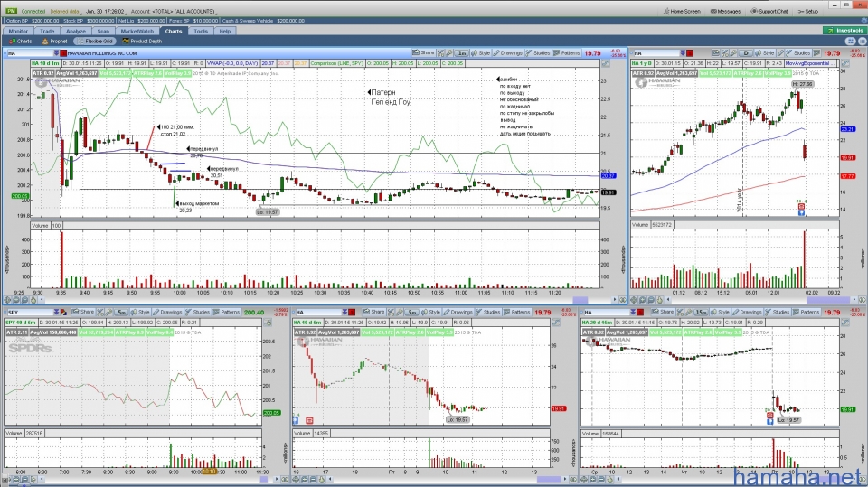Open the Monitor tab

[x=18, y=31]
